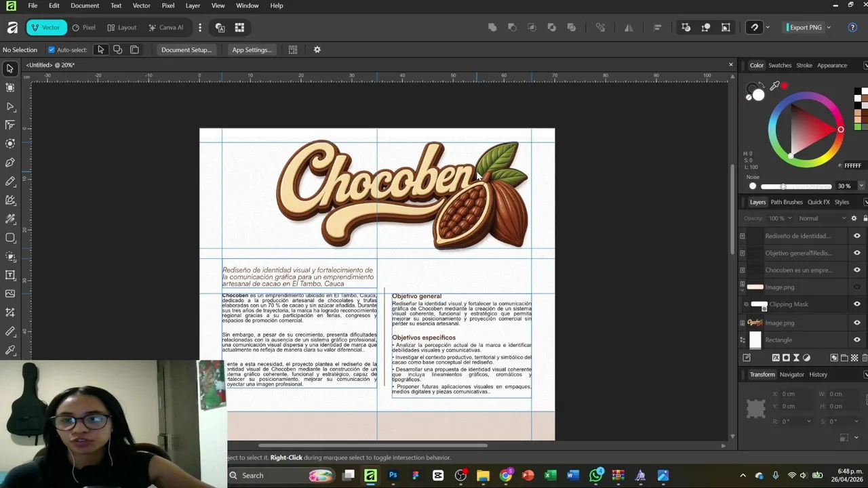868x488 pixels.
Task: Open Canva AI persona
Action: click(165, 27)
